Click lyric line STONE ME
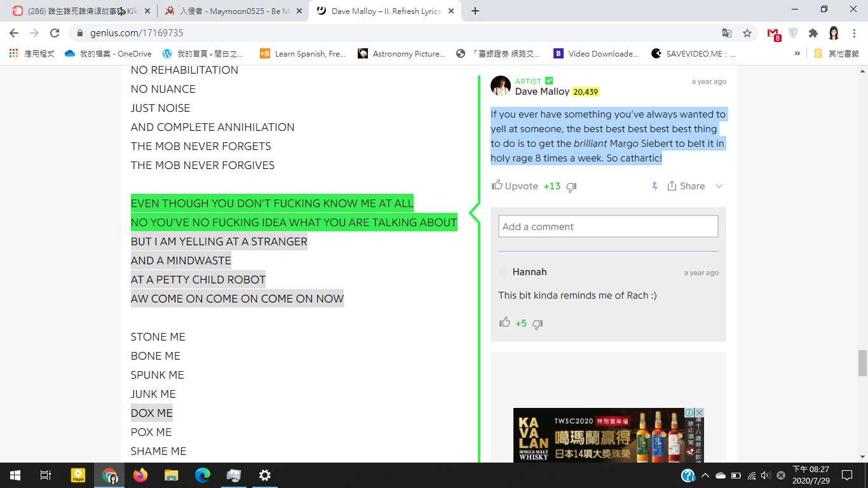Viewport: 868px width, 488px height. pyautogui.click(x=158, y=337)
